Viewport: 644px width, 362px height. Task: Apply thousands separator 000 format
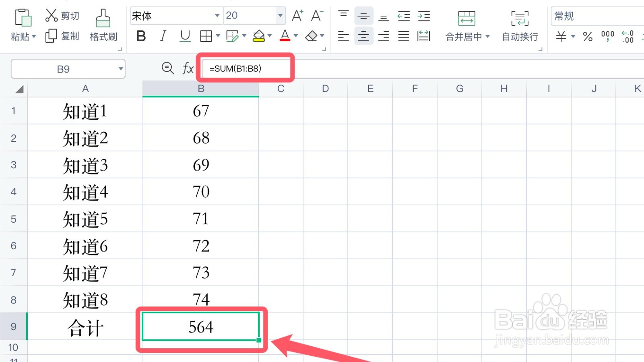[608, 36]
